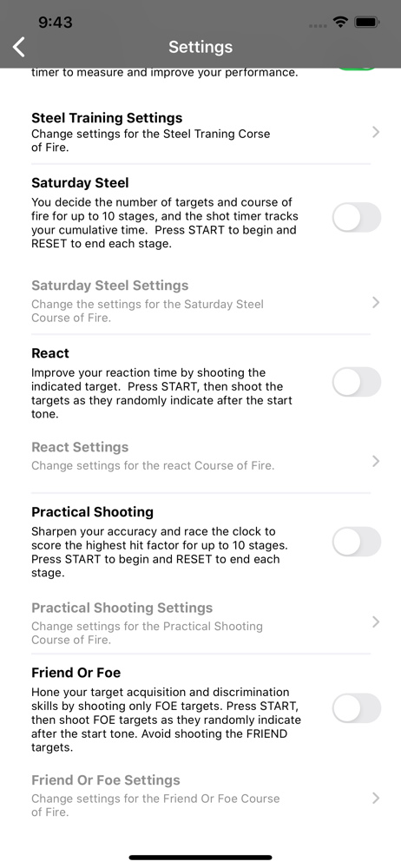
Task: Open Practical Shooting Settings chevron
Action: coord(376,622)
